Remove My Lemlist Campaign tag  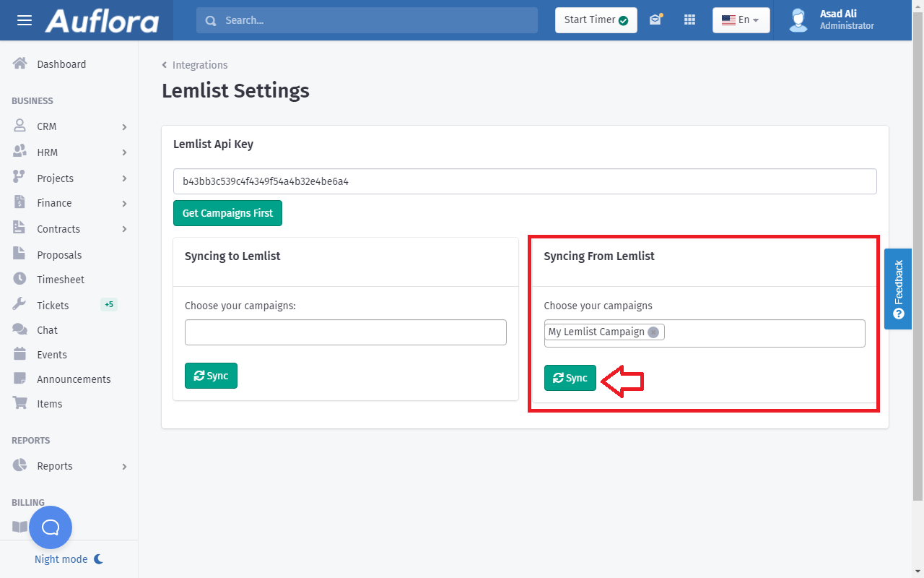(x=653, y=332)
